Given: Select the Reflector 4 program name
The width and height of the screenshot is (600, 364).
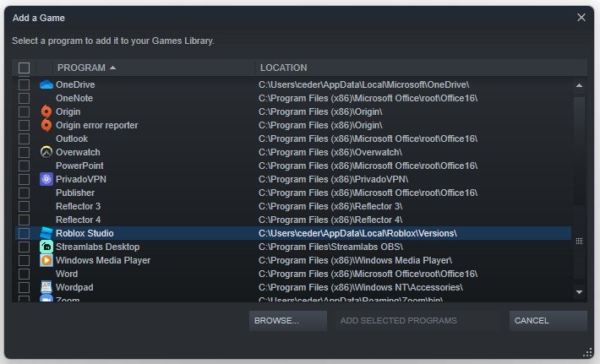Looking at the screenshot, I should (78, 220).
